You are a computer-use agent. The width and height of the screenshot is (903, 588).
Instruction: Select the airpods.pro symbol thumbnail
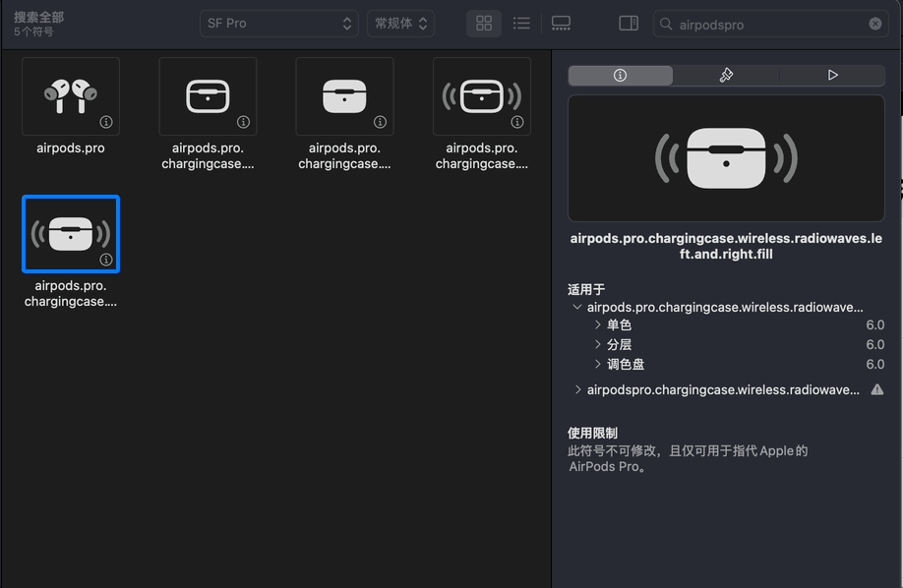(70, 94)
